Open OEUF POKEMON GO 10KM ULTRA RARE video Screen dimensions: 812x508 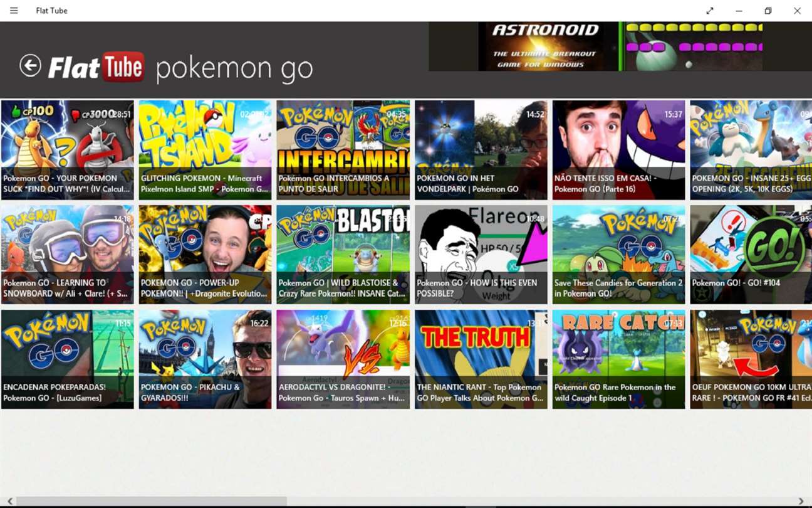click(751, 359)
